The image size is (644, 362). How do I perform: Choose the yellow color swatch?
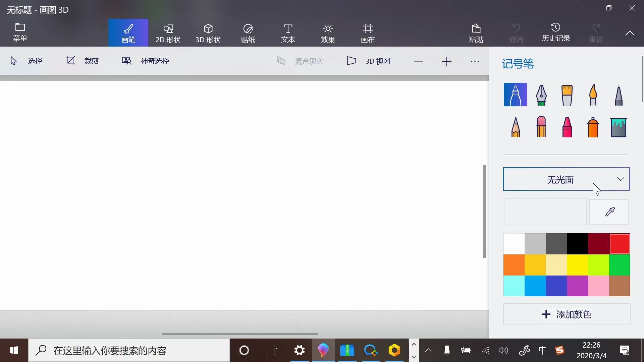click(577, 265)
